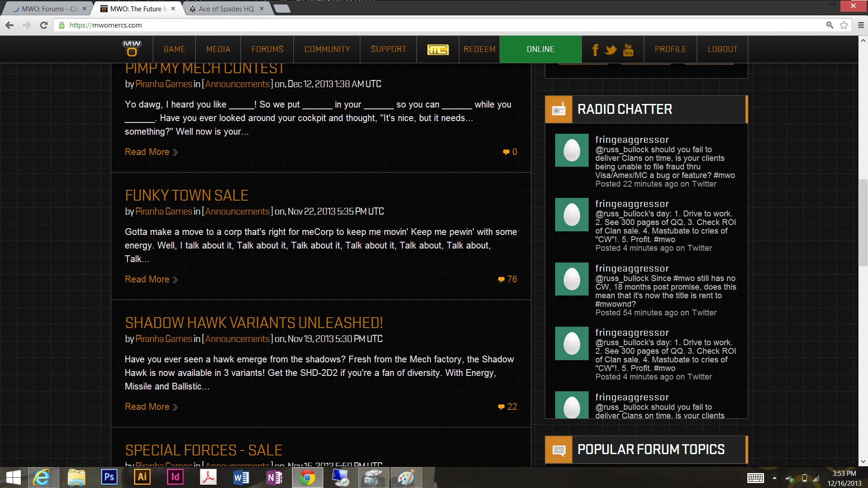Open the FORUMS menu

click(x=267, y=49)
